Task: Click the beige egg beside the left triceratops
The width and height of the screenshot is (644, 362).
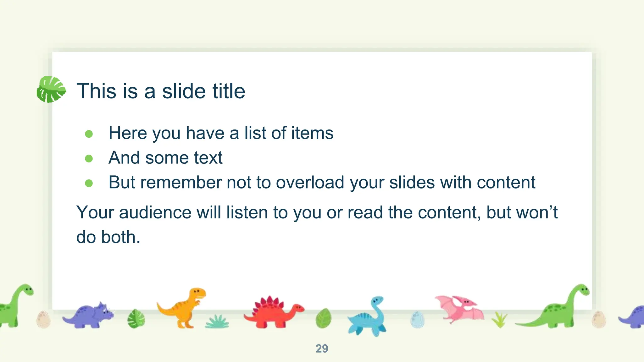Action: click(43, 319)
